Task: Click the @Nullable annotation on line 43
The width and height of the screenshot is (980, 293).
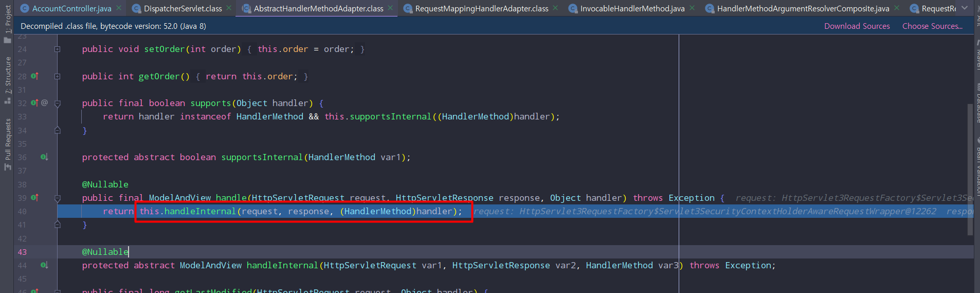Action: point(105,252)
